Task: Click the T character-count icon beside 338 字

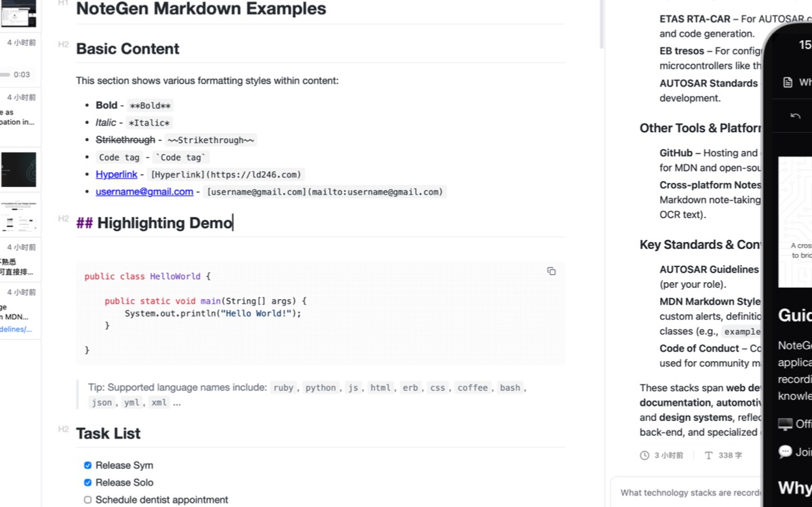Action: coord(708,455)
